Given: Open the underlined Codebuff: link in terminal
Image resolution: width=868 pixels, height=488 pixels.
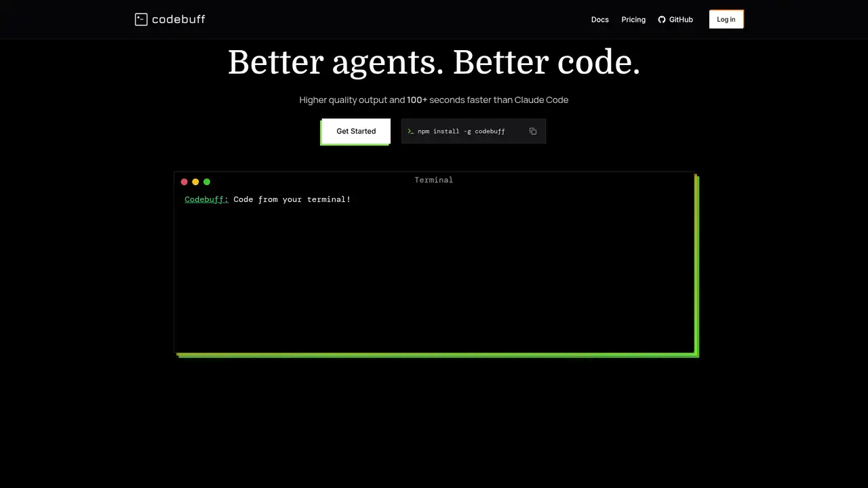Looking at the screenshot, I should [207, 199].
